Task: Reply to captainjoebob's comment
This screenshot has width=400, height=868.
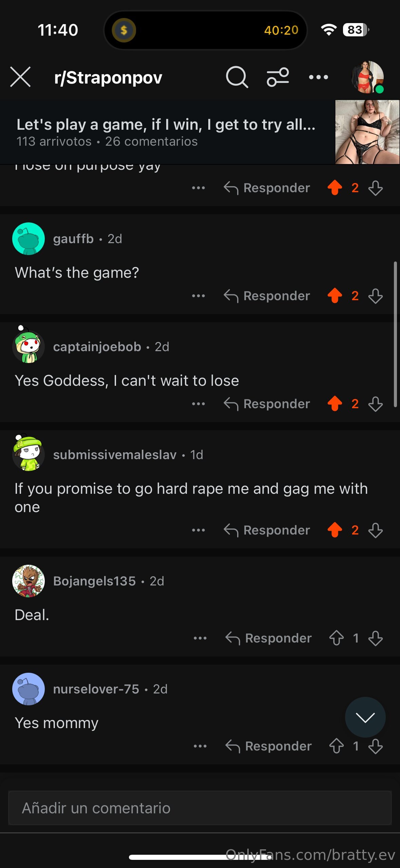Action: 267,404
